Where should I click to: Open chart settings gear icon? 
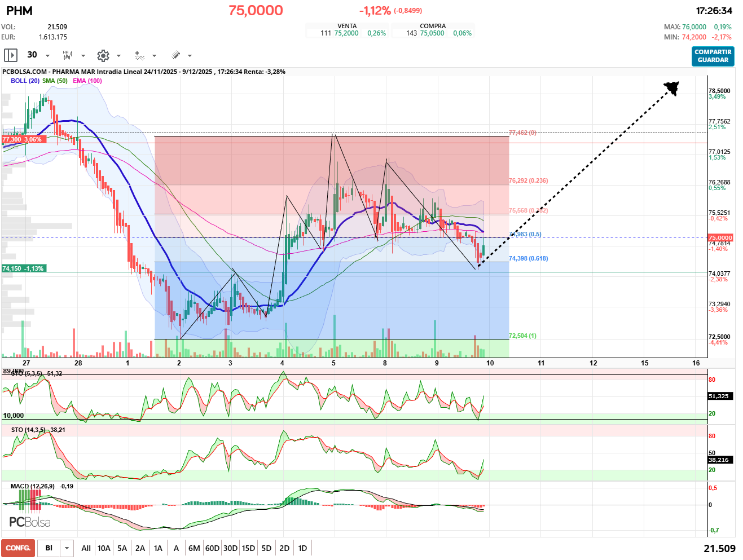[103, 55]
